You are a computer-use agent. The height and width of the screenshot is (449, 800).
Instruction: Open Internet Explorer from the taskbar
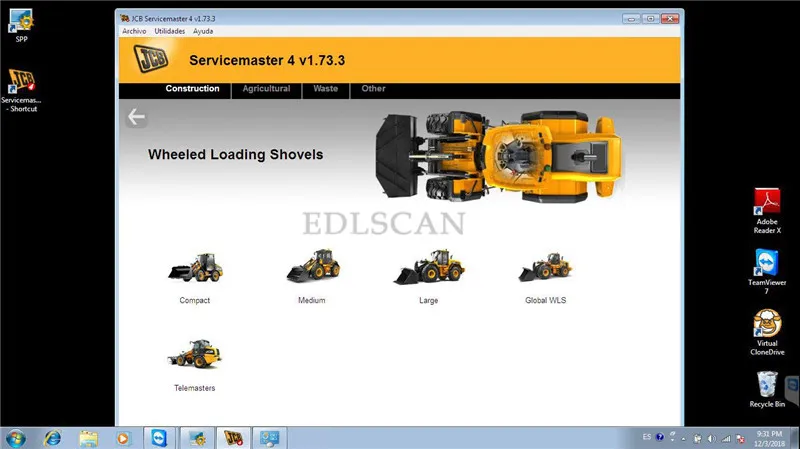52,438
